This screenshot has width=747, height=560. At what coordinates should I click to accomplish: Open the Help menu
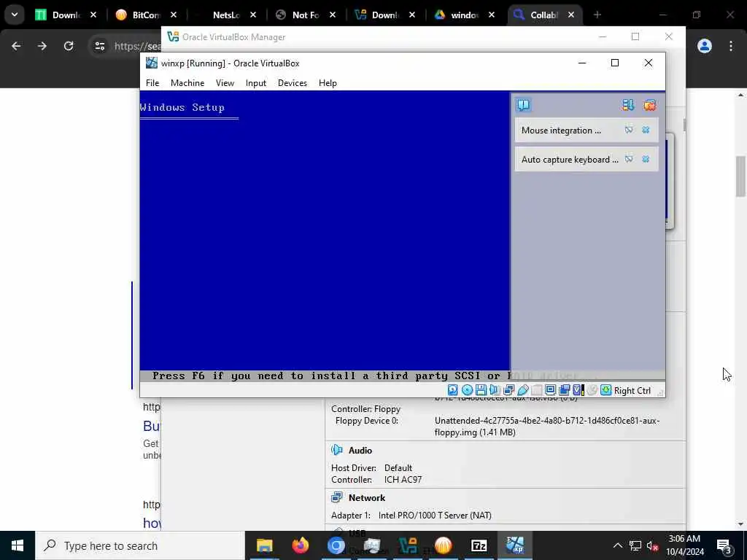point(328,83)
